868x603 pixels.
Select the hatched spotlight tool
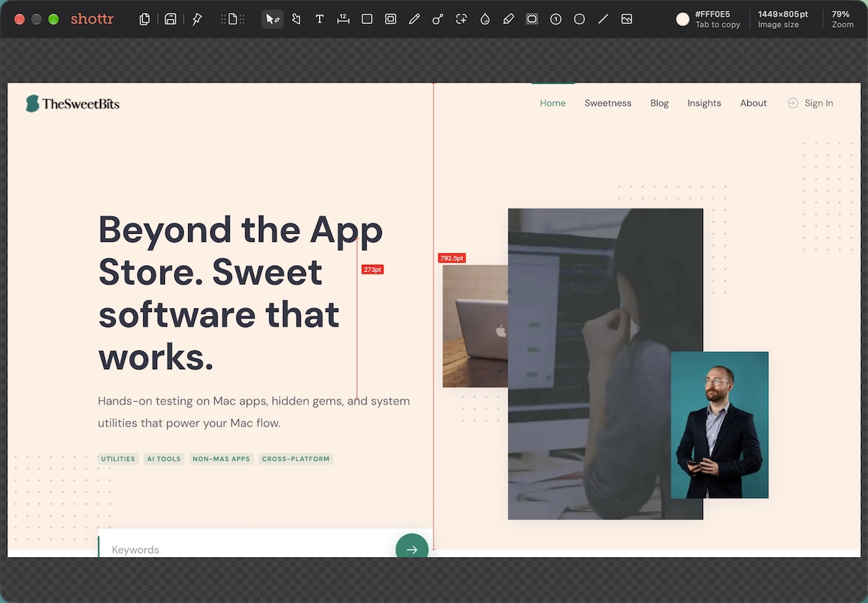click(x=532, y=20)
